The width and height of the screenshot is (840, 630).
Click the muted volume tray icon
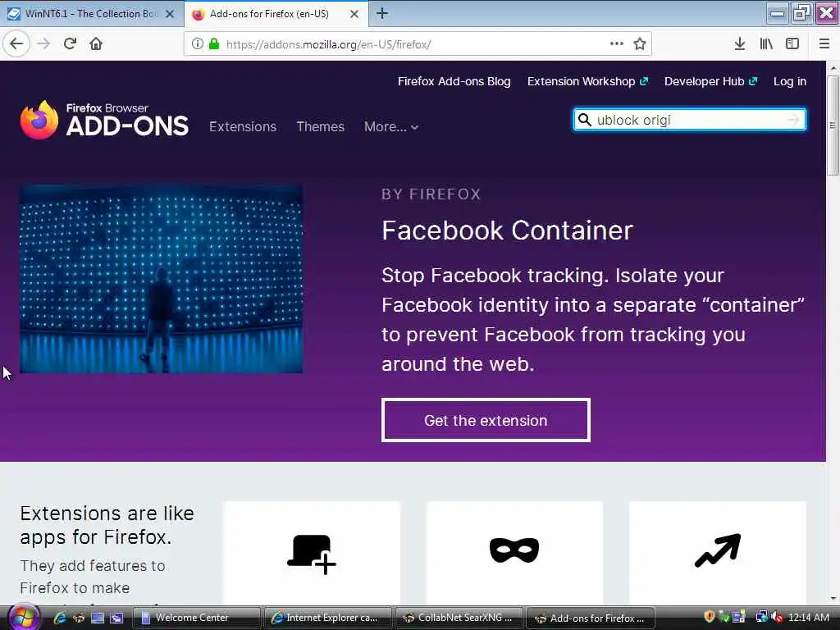point(778,617)
